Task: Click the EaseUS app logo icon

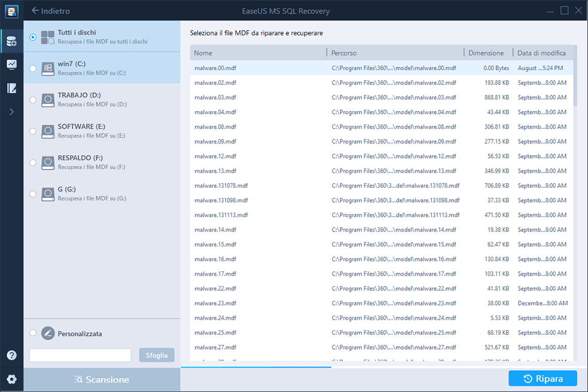Action: point(12,11)
